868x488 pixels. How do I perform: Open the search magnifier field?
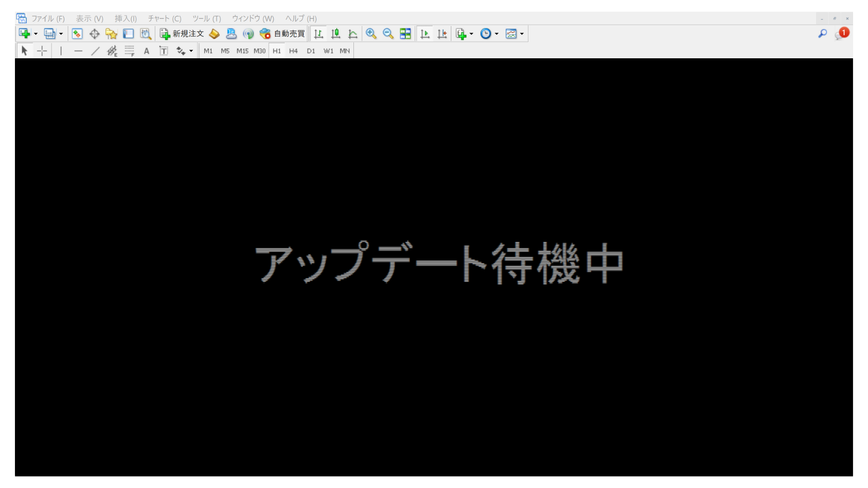coord(822,33)
